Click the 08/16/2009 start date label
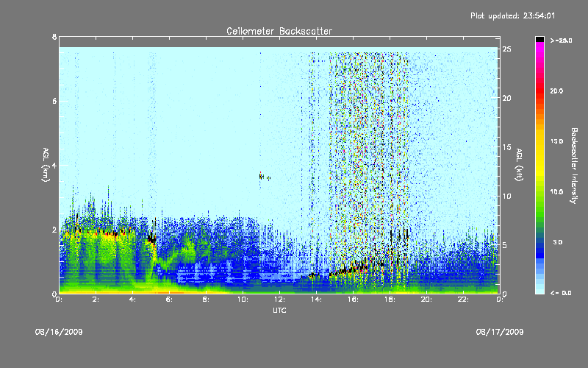 coord(59,332)
